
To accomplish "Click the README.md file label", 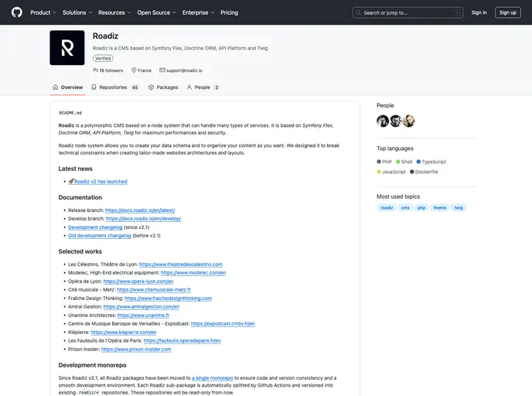I will 70,113.
